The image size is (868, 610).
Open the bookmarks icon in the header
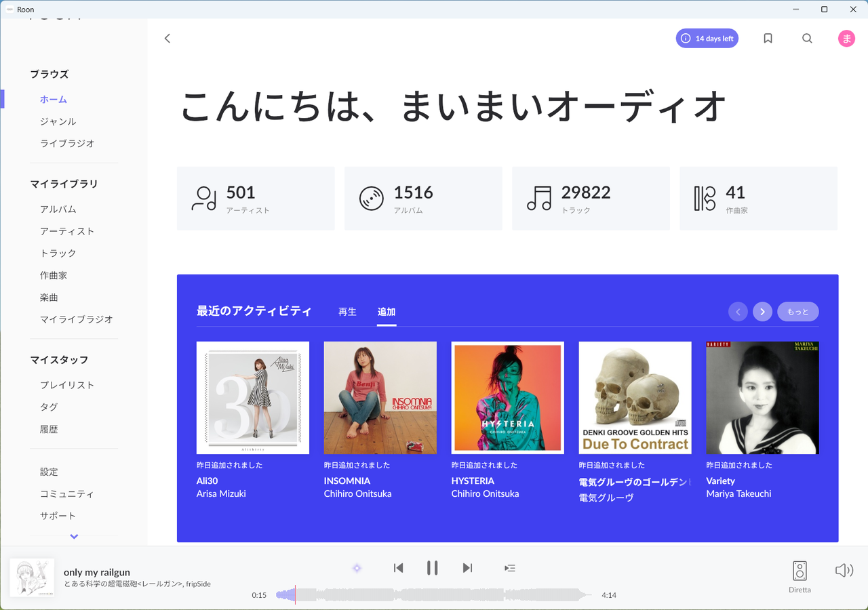pos(768,39)
